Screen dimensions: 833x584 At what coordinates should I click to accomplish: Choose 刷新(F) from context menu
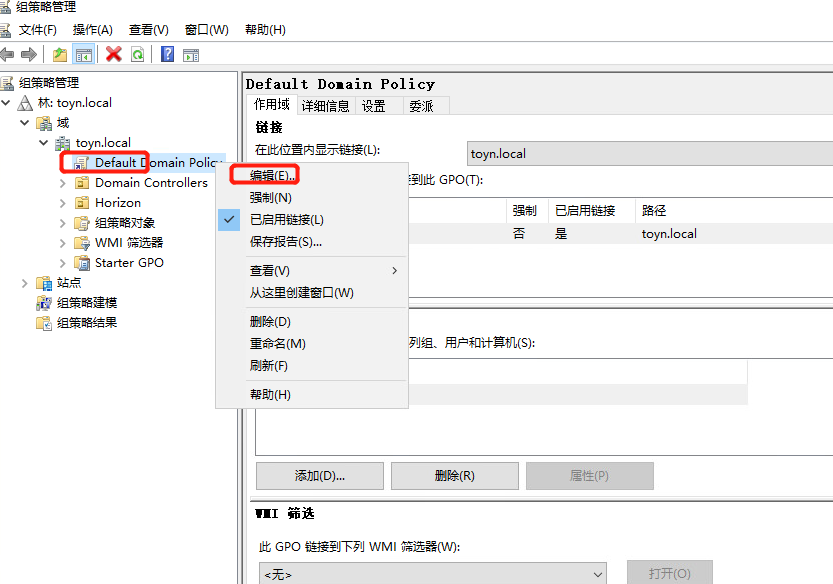pyautogui.click(x=312, y=366)
